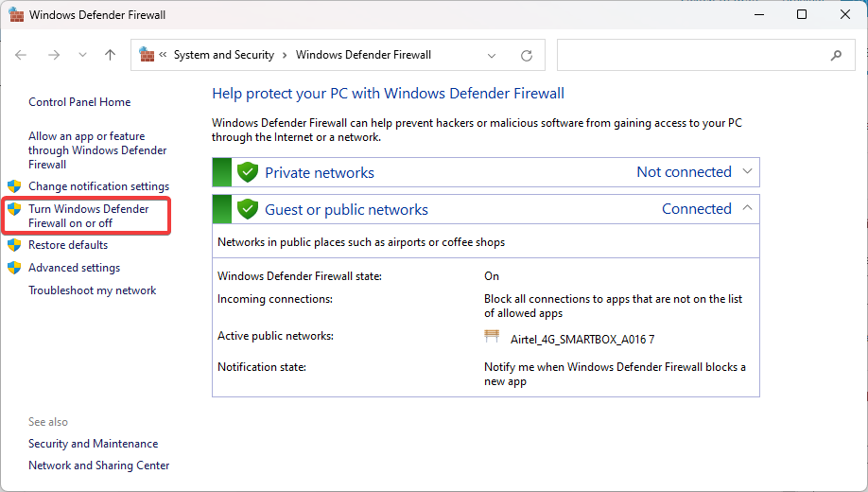Open Allow an app or feature link

coord(97,150)
